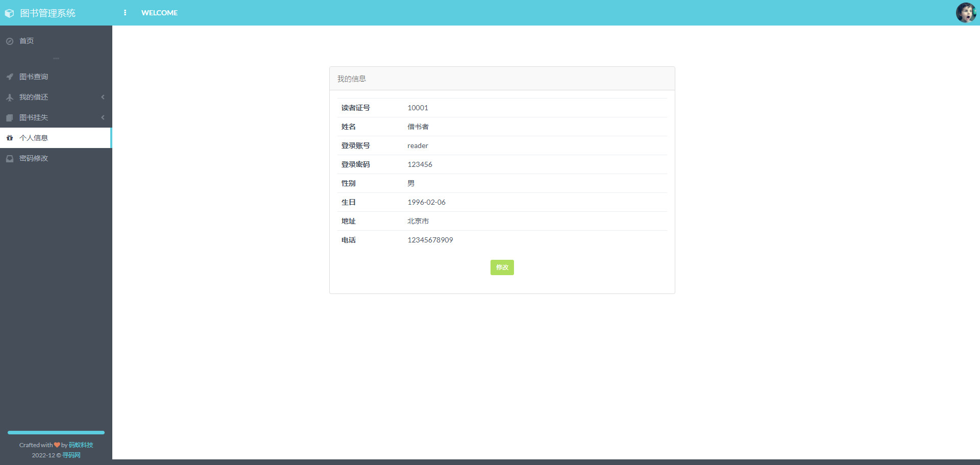Click the password value 123456
The height and width of the screenshot is (465, 980).
pos(420,164)
